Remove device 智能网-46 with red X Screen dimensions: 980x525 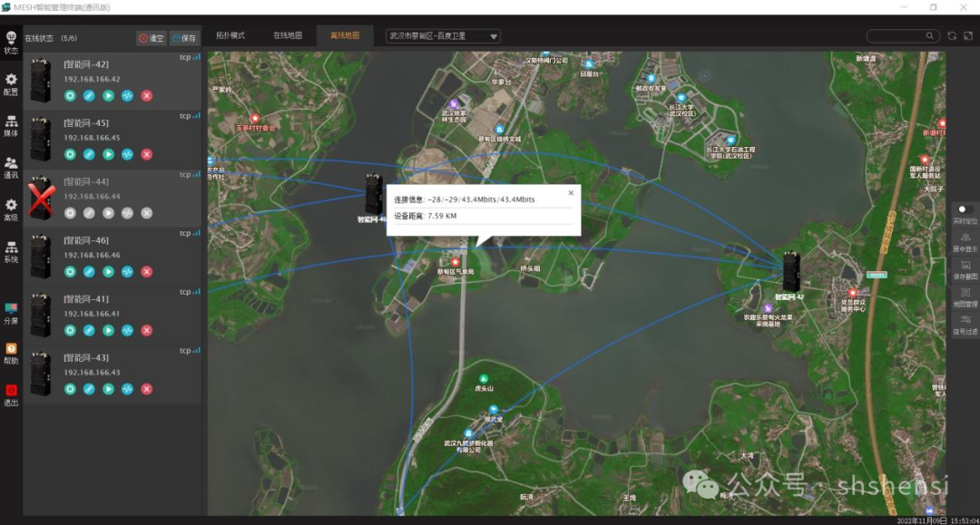click(147, 271)
